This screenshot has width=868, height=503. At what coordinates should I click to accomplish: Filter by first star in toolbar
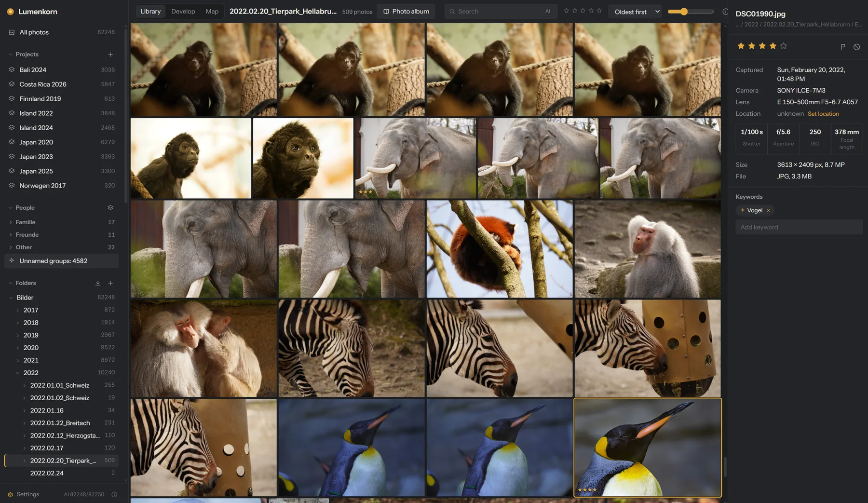coord(567,11)
